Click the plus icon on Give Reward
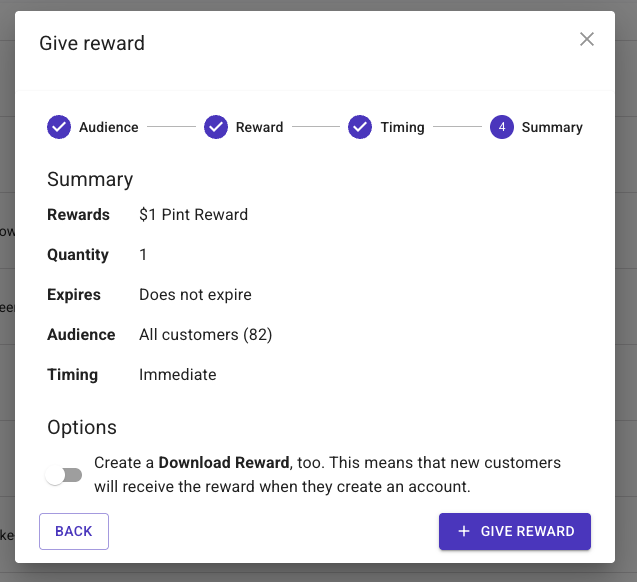The image size is (637, 582). [x=464, y=531]
